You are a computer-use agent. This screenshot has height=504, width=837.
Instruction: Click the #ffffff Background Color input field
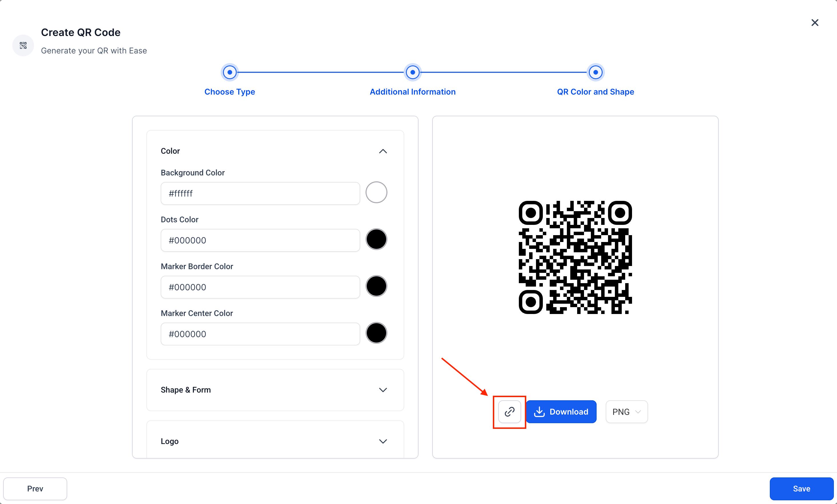[260, 193]
